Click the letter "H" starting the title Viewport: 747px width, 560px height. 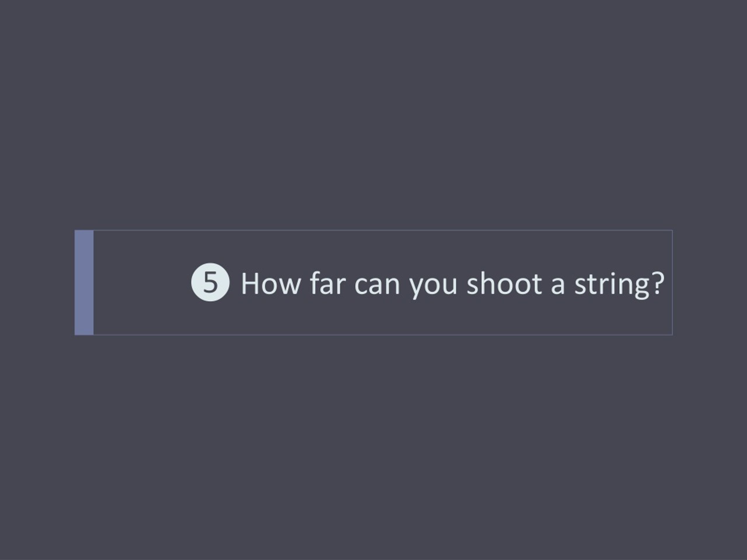click(250, 283)
